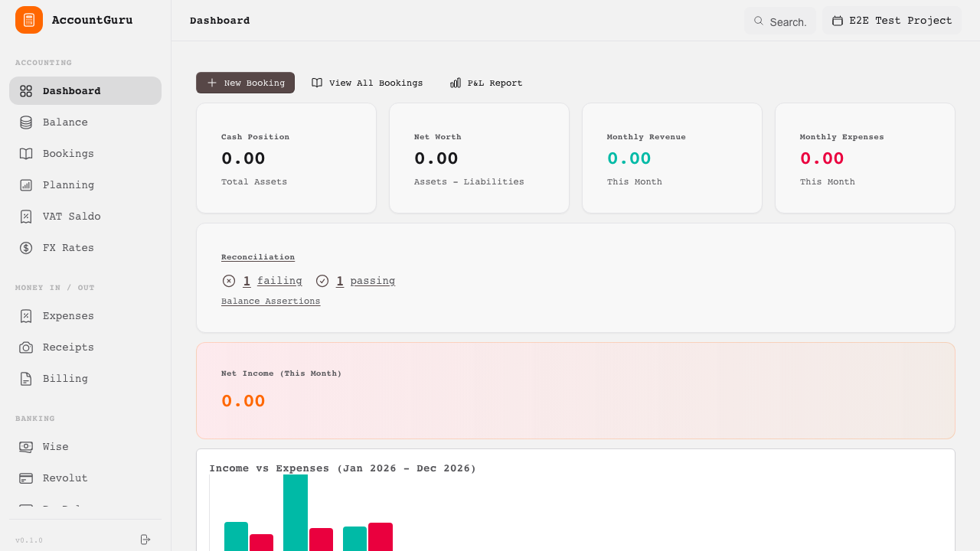
Task: Click the Dashboard grid icon
Action: tap(25, 90)
